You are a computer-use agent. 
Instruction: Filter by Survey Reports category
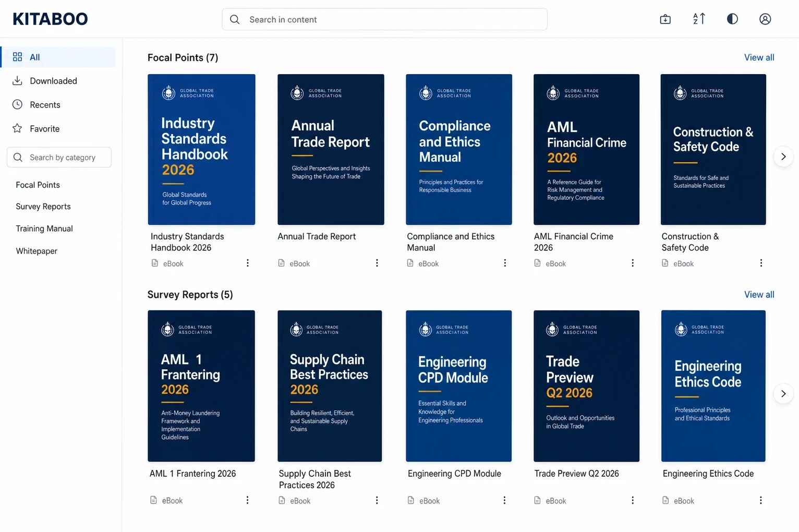(43, 207)
